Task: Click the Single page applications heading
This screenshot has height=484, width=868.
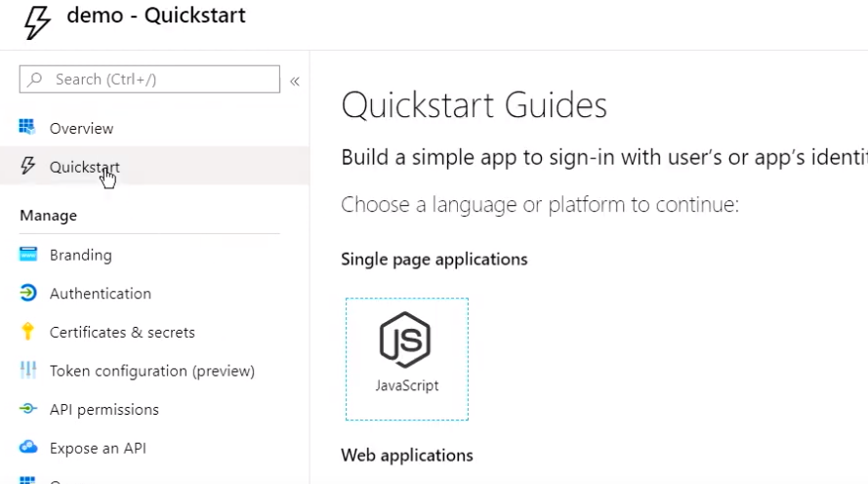Action: 434,260
